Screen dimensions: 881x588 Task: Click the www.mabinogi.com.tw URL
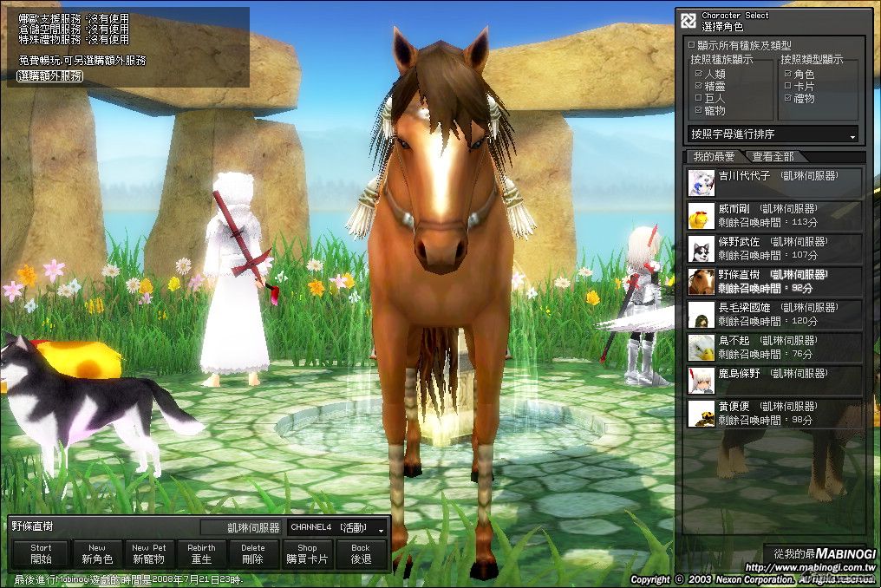(810, 568)
